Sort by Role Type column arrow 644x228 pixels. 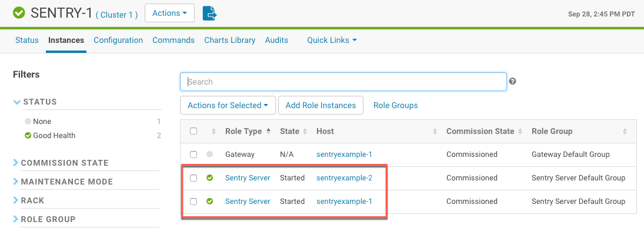click(269, 131)
